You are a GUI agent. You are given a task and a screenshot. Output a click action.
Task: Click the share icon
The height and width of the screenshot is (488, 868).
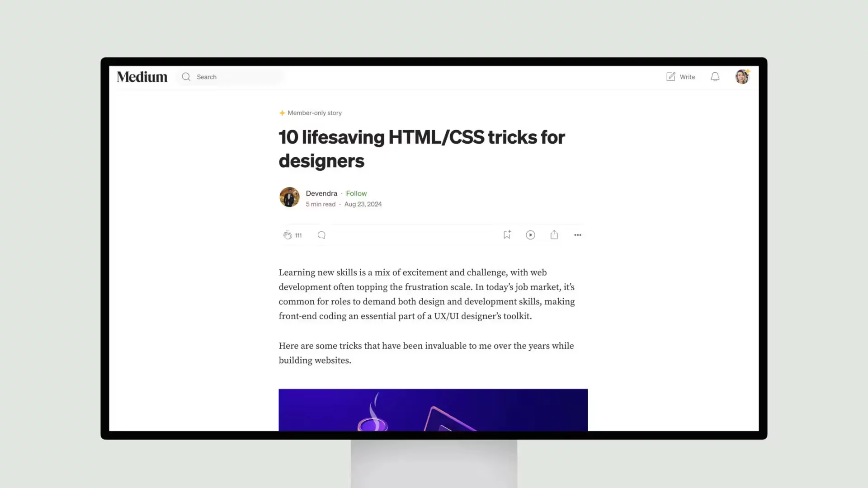coord(554,234)
